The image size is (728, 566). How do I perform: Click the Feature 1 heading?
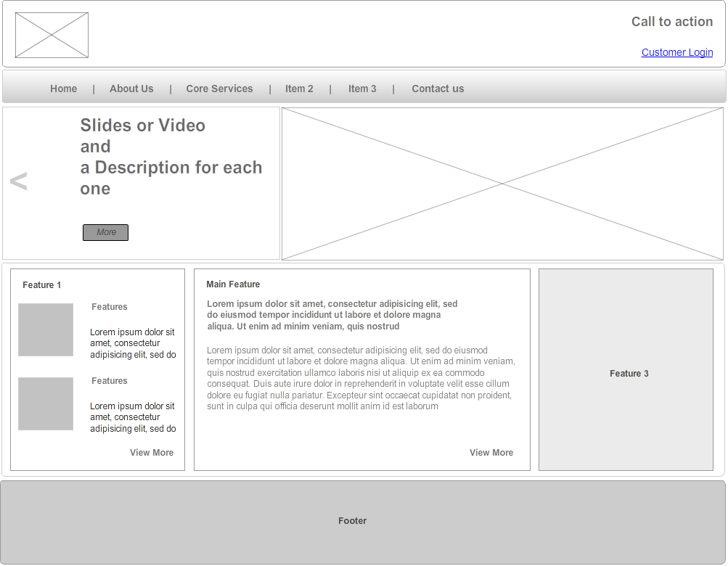(x=42, y=285)
